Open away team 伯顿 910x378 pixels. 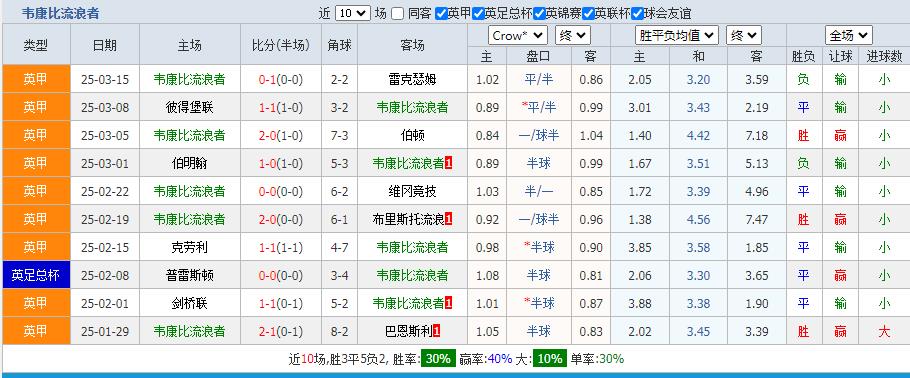tap(412, 135)
